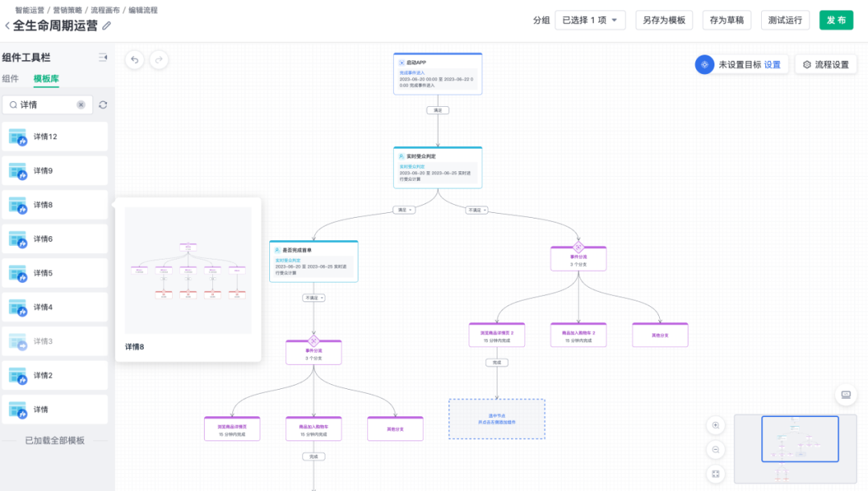Switch to the 组件 tab
Viewport: 868px width, 491px height.
tap(10, 79)
